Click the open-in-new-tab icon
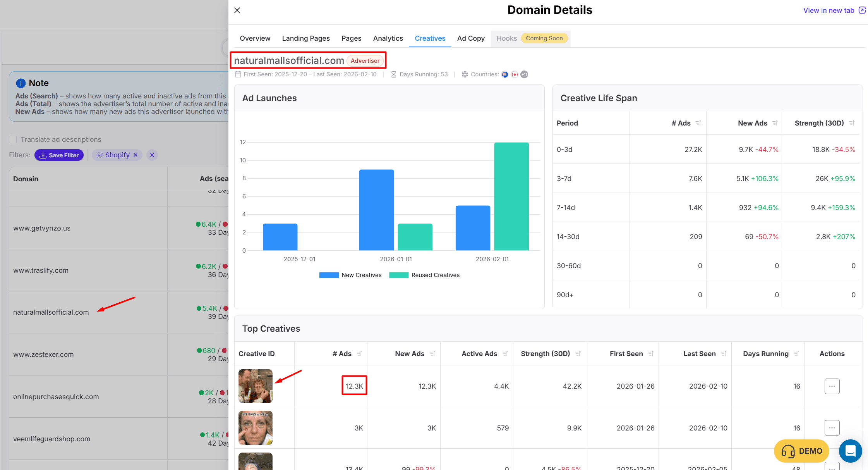The image size is (868, 470). pos(862,10)
